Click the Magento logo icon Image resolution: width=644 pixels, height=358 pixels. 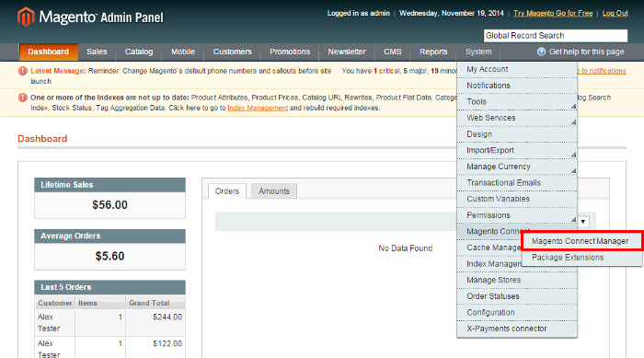[26, 17]
